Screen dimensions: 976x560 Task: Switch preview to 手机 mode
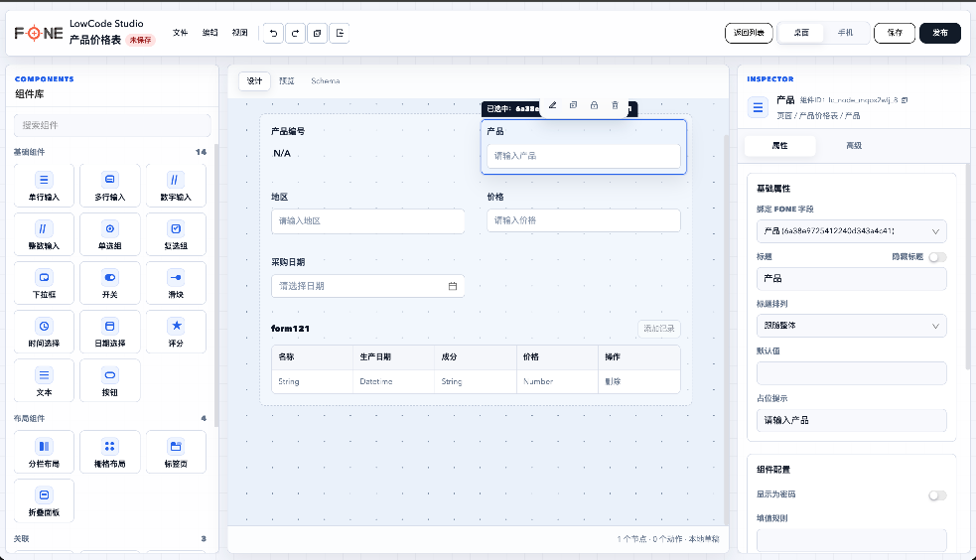pyautogui.click(x=845, y=33)
